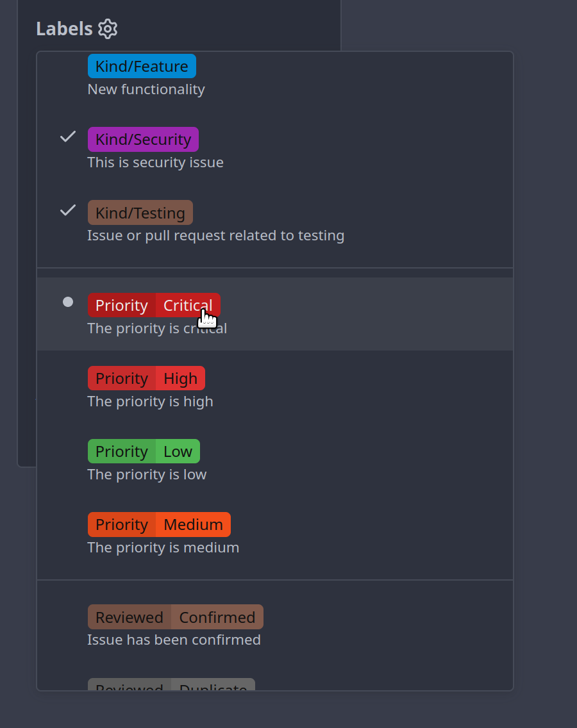This screenshot has width=577, height=728.
Task: Choose the Priority High label
Action: pyautogui.click(x=146, y=378)
